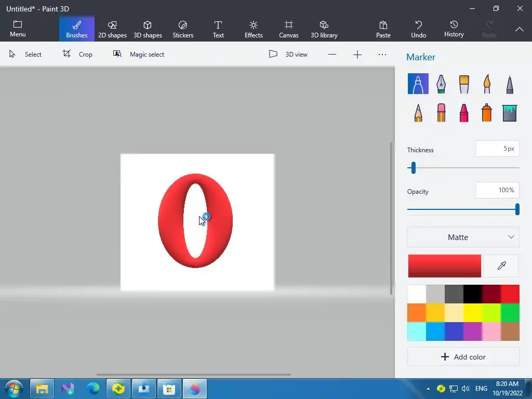The width and height of the screenshot is (532, 399).
Task: Show hidden system tray icons
Action: [428, 389]
